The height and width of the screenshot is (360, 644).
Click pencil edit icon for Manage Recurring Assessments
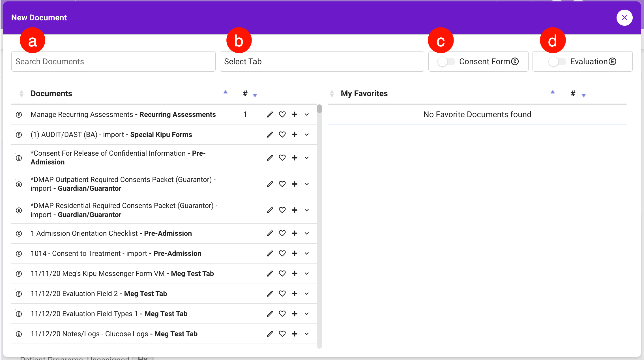tap(270, 114)
